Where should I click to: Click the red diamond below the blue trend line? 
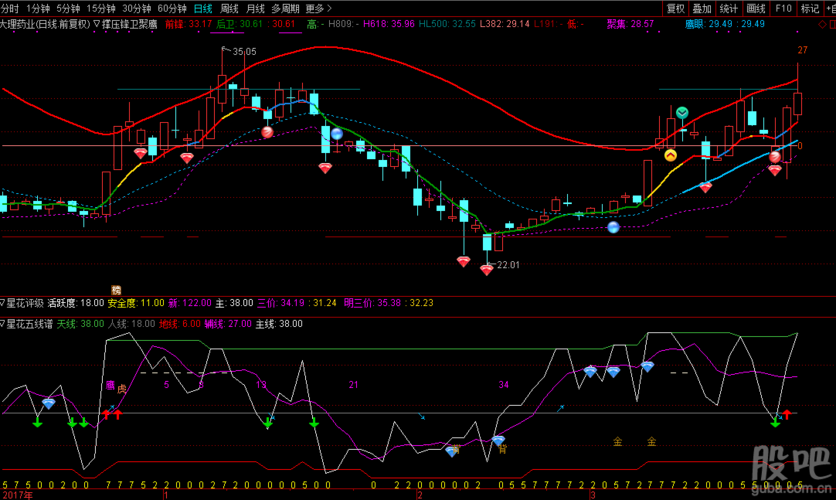pyautogui.click(x=705, y=187)
